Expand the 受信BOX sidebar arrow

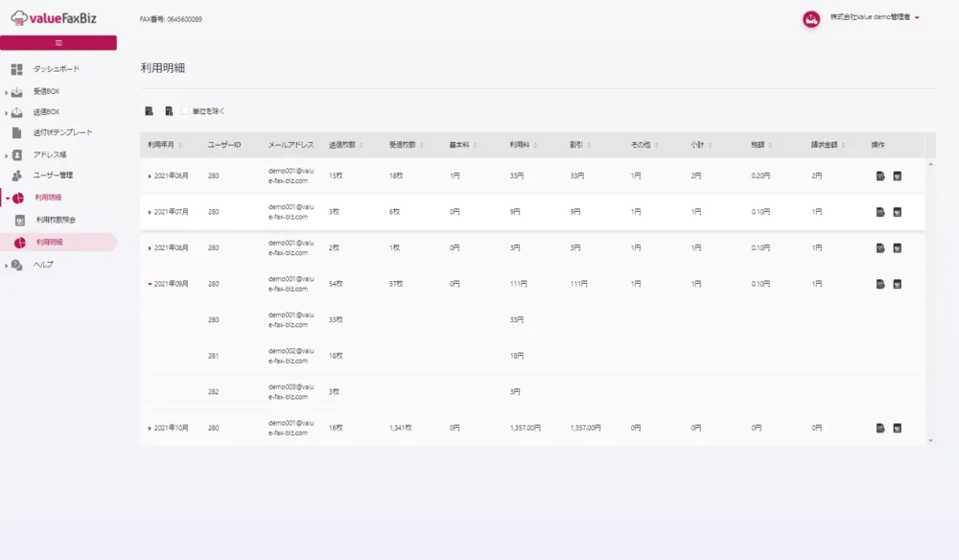click(6, 92)
